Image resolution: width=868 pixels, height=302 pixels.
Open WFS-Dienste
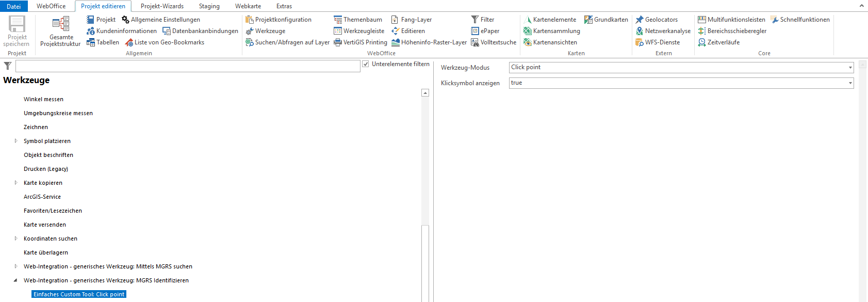click(x=658, y=42)
